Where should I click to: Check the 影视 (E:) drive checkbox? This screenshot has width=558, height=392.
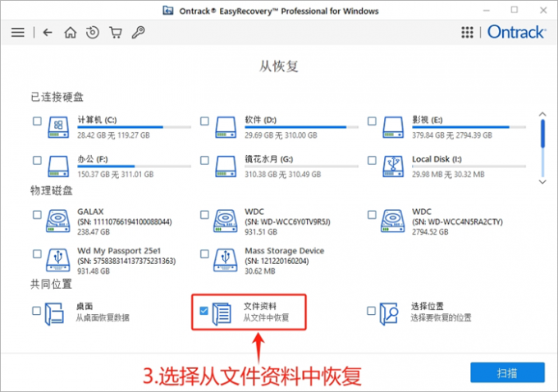[372, 121]
